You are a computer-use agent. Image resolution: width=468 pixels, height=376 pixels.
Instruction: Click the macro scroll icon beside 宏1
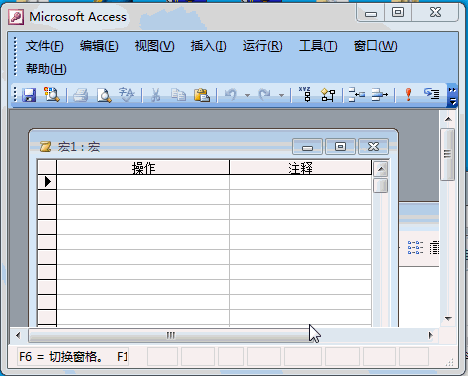(x=46, y=147)
